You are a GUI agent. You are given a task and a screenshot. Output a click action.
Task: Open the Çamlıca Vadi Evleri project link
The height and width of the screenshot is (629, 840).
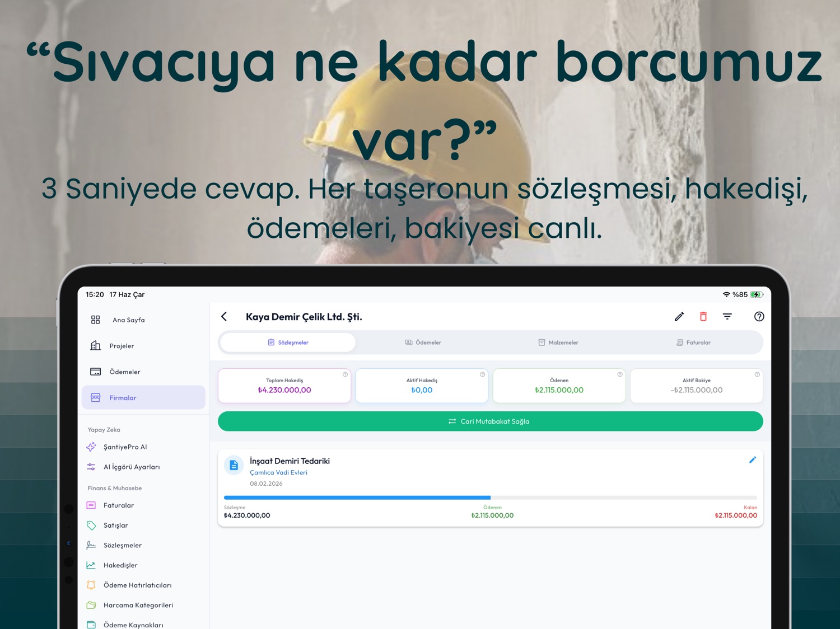[278, 472]
